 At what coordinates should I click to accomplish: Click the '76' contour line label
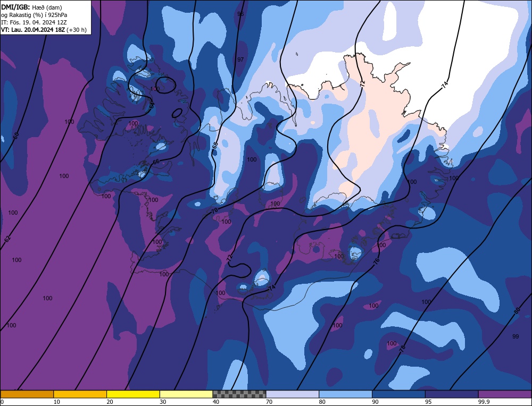tap(376, 261)
